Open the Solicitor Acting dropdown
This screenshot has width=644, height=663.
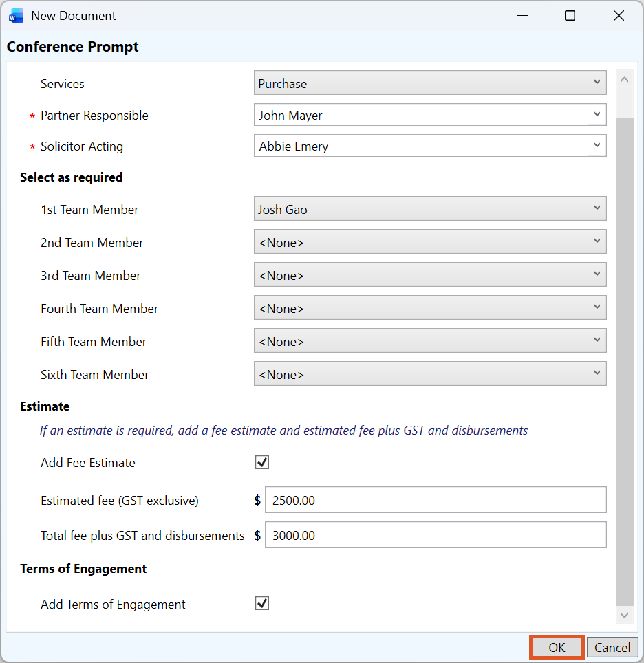click(x=430, y=145)
